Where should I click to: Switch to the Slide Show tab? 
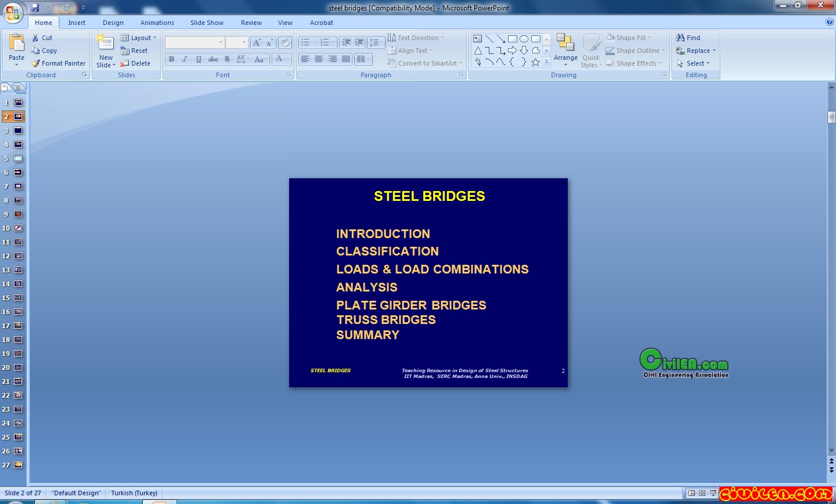point(207,23)
